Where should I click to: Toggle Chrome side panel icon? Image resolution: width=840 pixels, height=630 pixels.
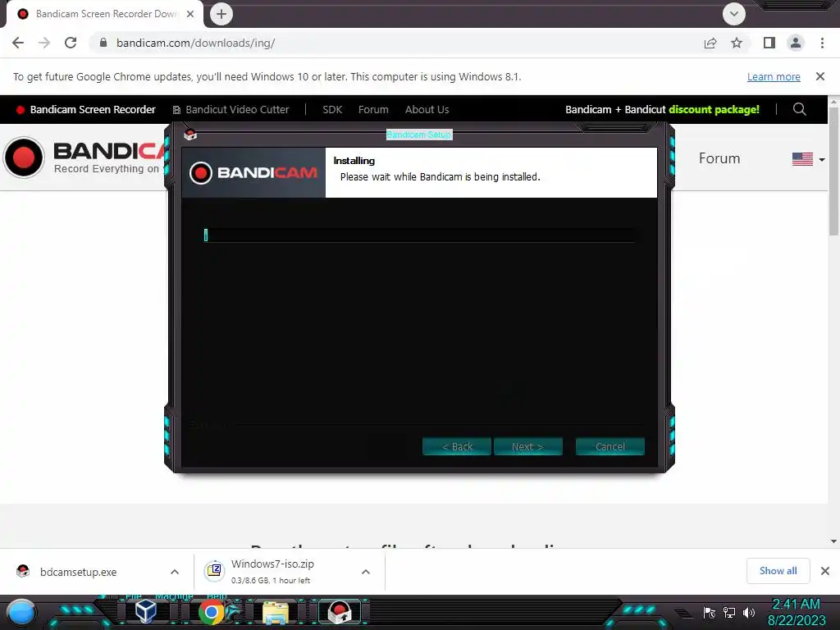tap(769, 43)
